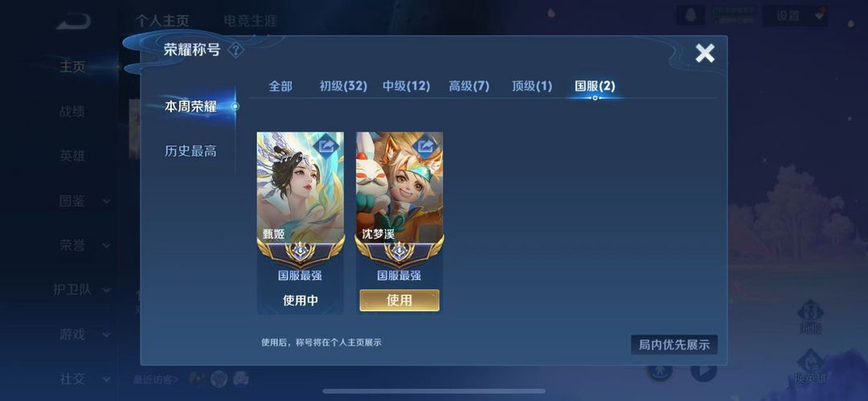Expand the 社交 sidebar chevron
The width and height of the screenshot is (868, 401).
tap(106, 379)
